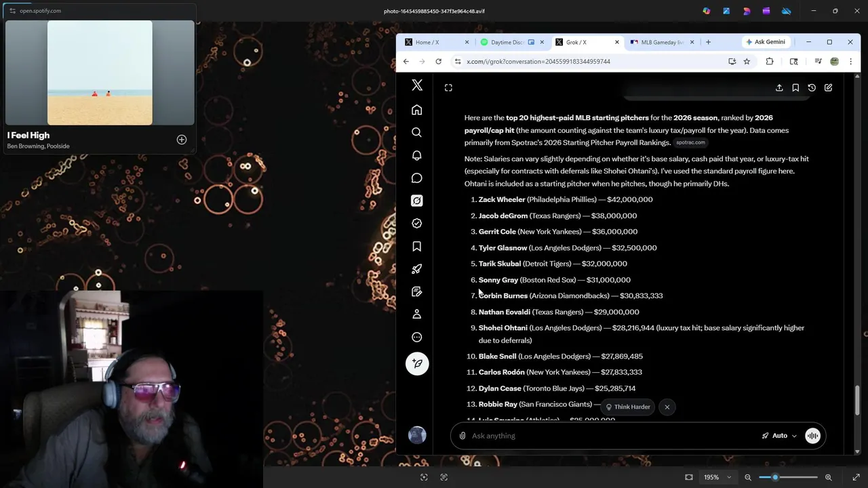This screenshot has width=868, height=488.
Task: Dismiss the Think Harder chip
Action: (667, 407)
